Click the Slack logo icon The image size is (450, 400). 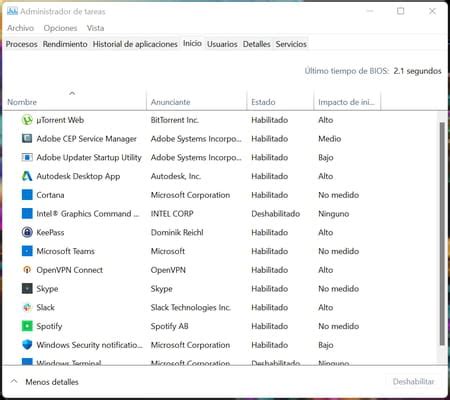click(x=27, y=307)
